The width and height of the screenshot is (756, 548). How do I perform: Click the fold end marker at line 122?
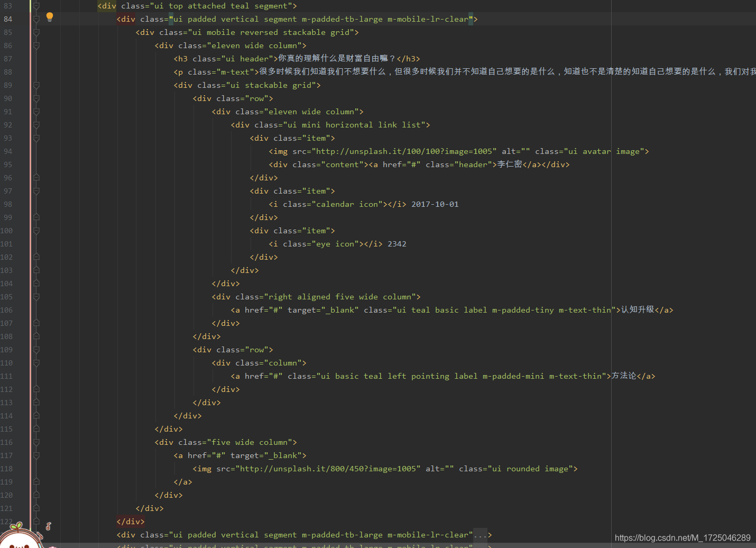pos(36,522)
